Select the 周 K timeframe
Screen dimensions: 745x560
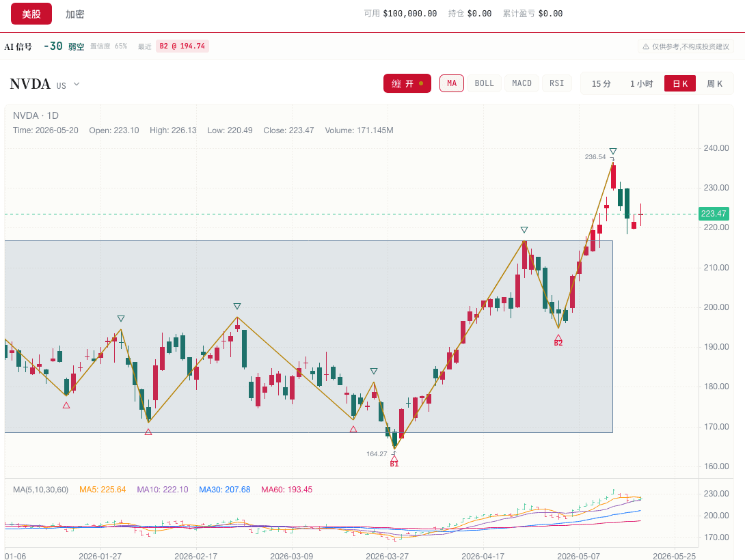pos(715,84)
